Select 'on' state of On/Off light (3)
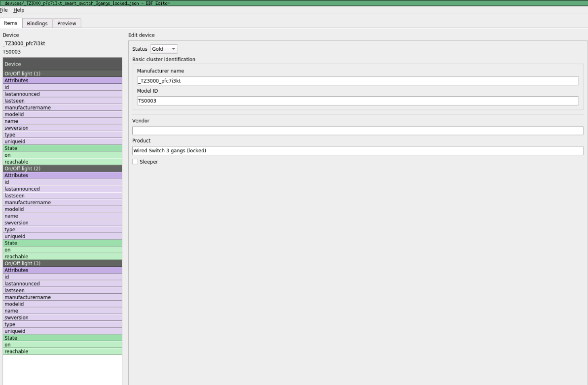This screenshot has height=385, width=588. click(x=62, y=345)
